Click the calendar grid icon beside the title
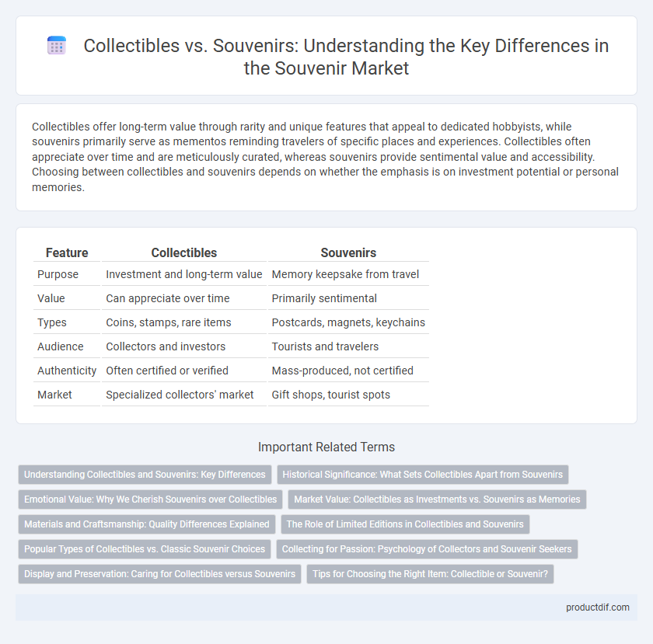The width and height of the screenshot is (653, 644). click(x=57, y=45)
